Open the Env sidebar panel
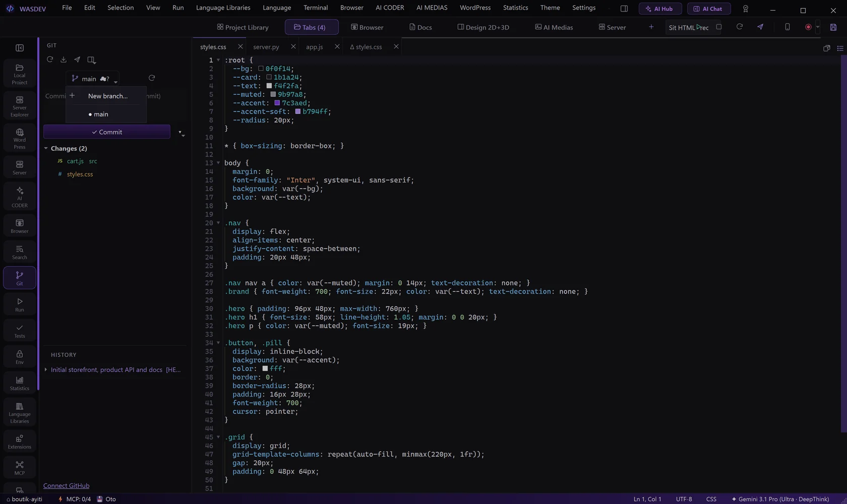The height and width of the screenshot is (504, 847). tap(20, 357)
